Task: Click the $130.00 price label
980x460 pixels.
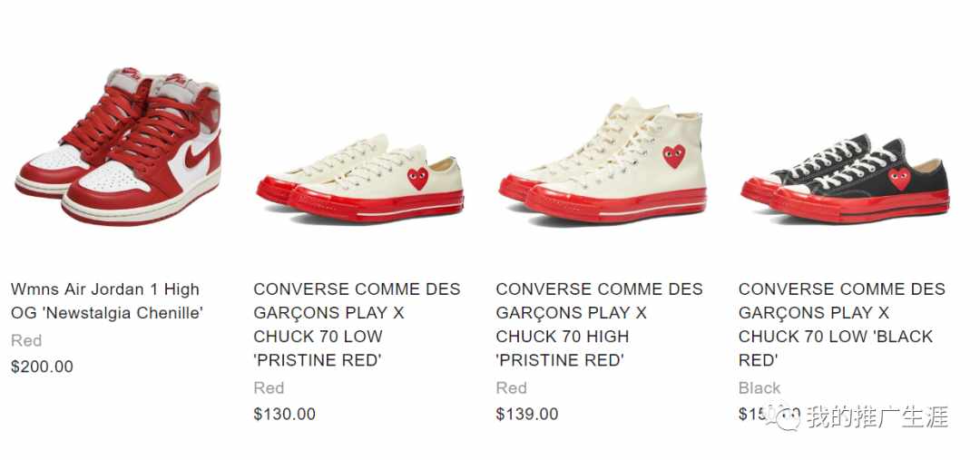Action: (x=284, y=414)
